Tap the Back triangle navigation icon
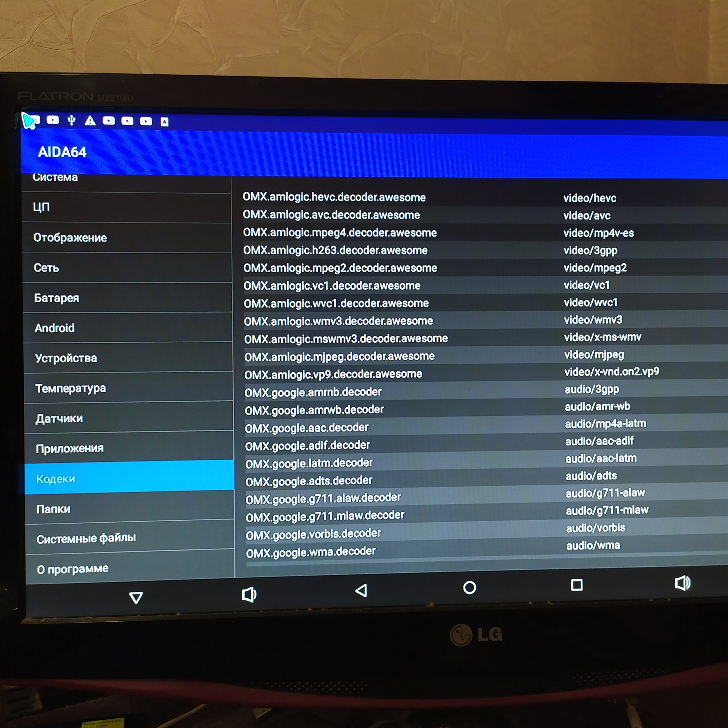 click(361, 590)
